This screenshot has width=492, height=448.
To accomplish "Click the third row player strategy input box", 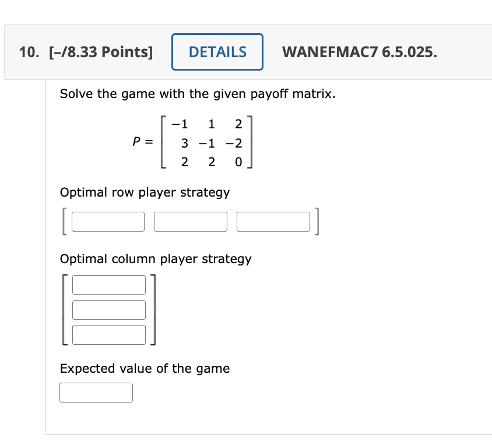I will click(x=273, y=222).
